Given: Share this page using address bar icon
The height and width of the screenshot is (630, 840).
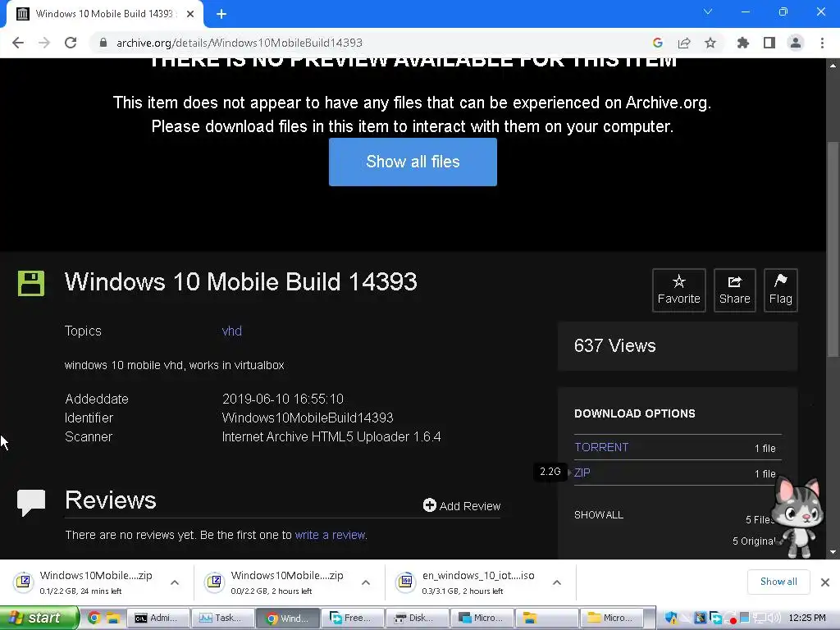Looking at the screenshot, I should tap(684, 43).
